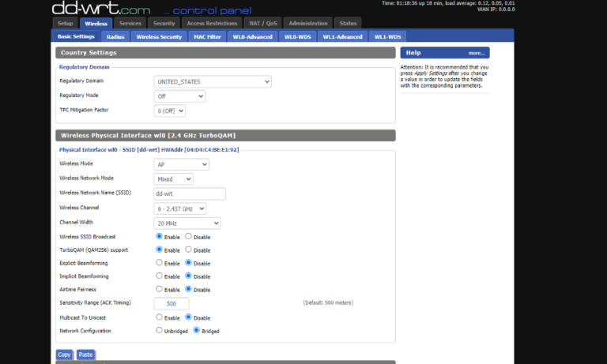Select the Wireless Mode AP dropdown
Screen dimensions: 607x364
tap(182, 164)
